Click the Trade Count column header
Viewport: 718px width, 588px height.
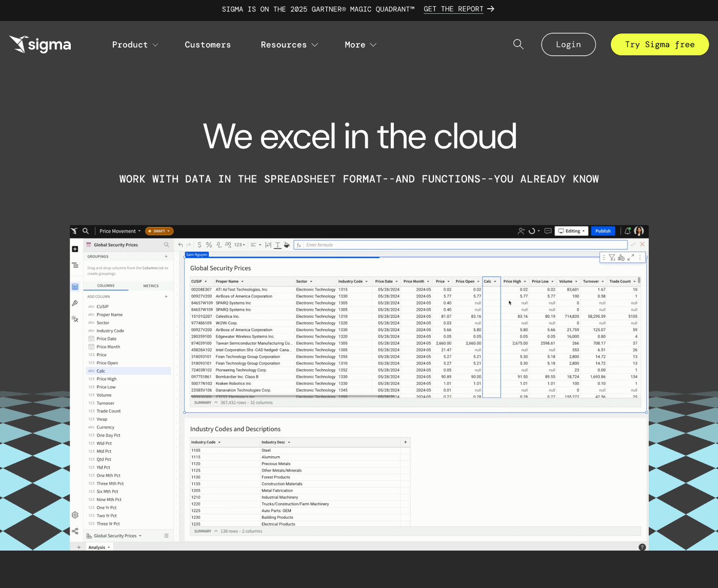click(623, 281)
